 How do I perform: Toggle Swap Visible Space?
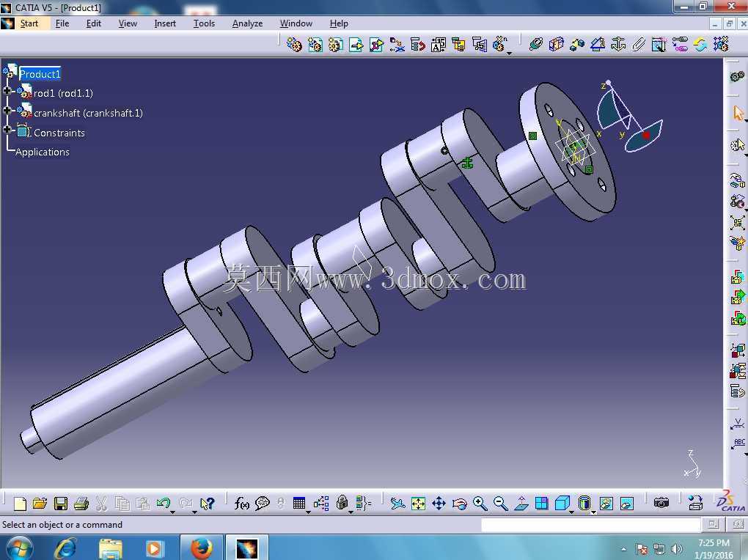(627, 504)
